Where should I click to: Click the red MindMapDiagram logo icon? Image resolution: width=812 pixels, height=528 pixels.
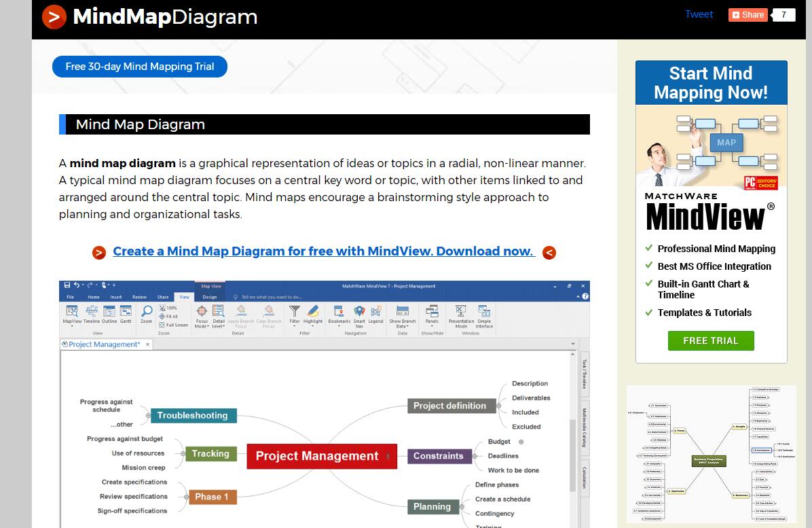54,17
